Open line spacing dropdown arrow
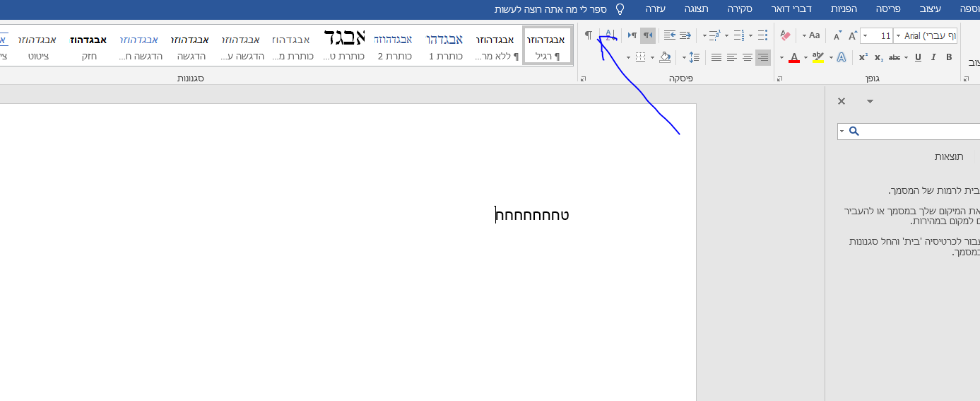 coord(685,57)
